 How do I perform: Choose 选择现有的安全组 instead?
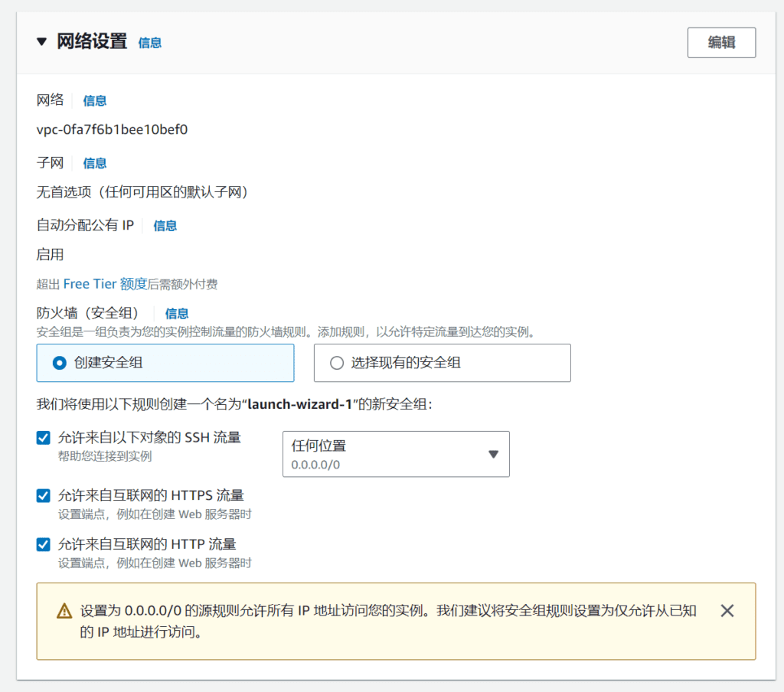coord(336,362)
